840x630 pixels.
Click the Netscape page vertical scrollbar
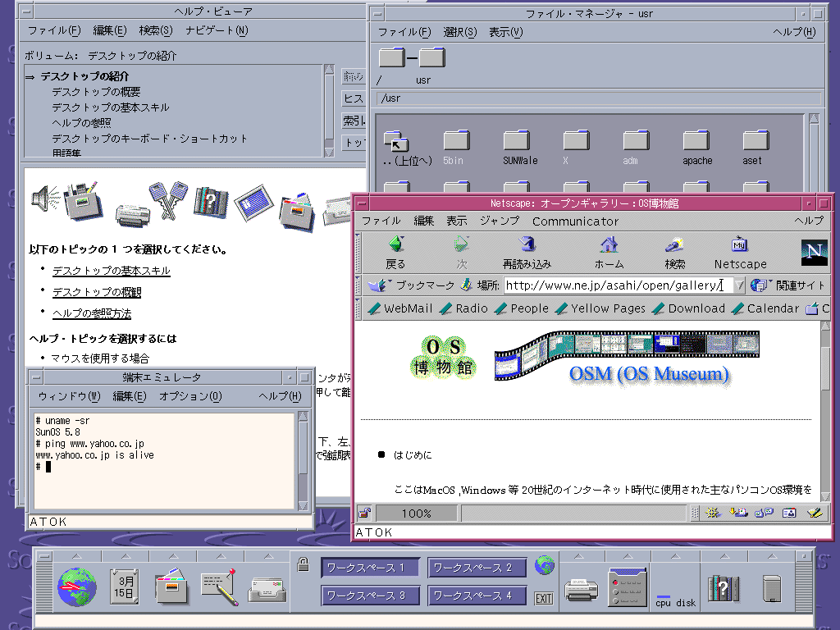tap(825, 412)
